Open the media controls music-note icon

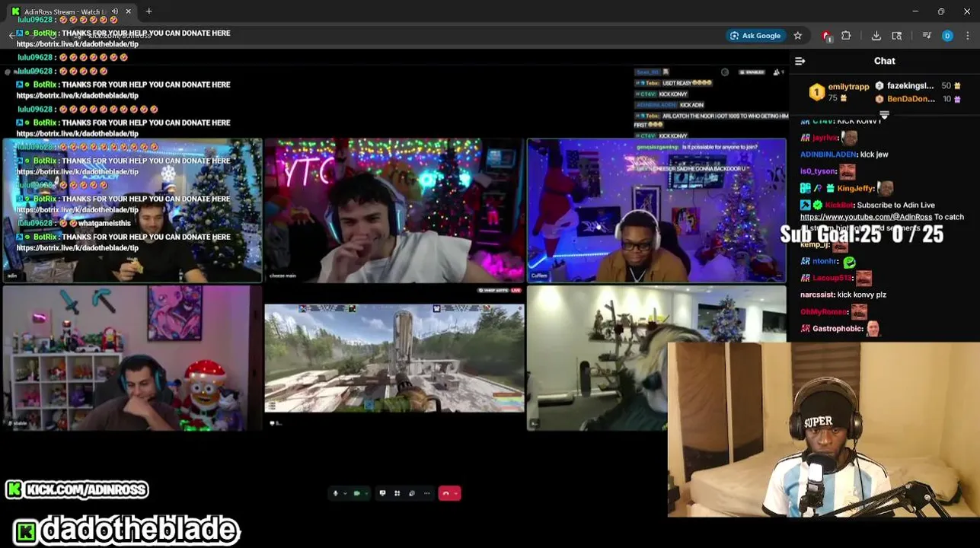click(927, 36)
